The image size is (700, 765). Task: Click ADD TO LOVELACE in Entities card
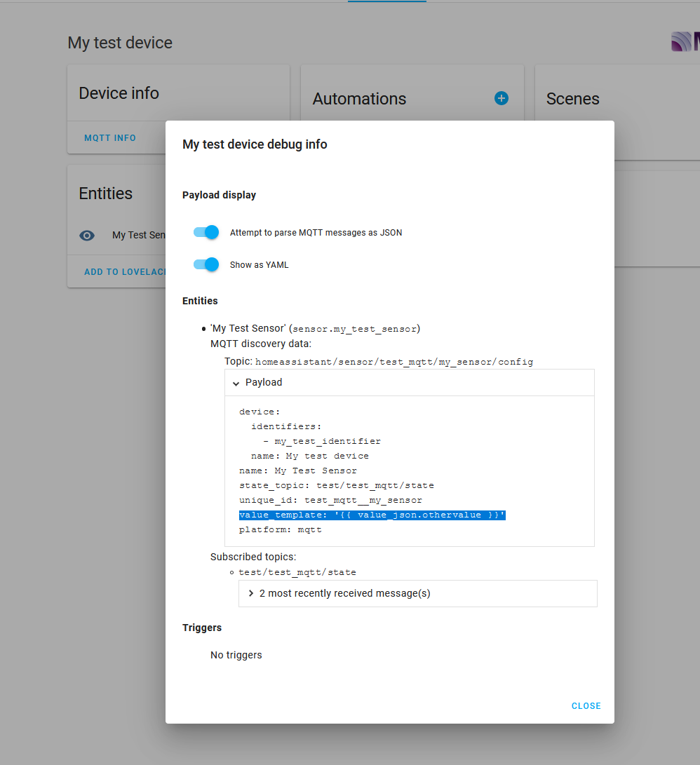(x=125, y=272)
